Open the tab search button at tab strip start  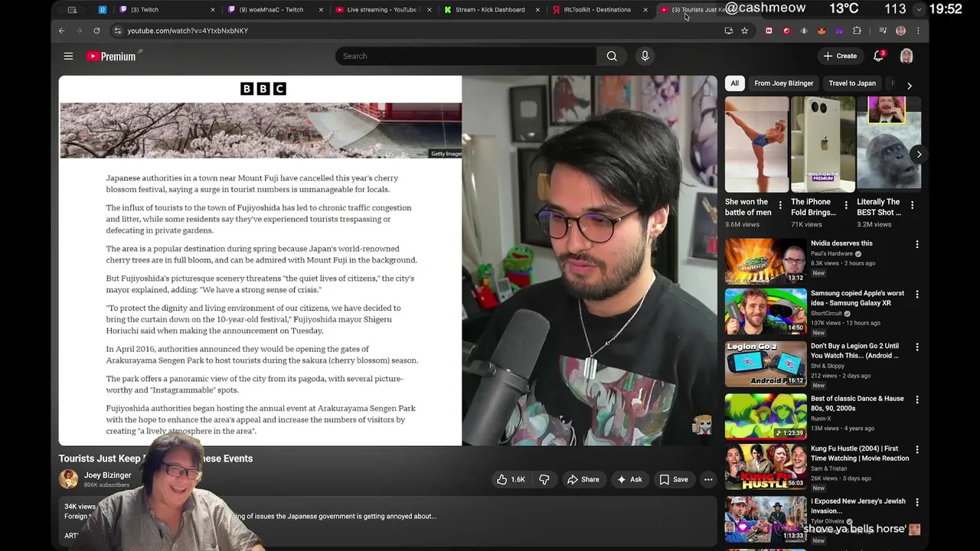[72, 10]
